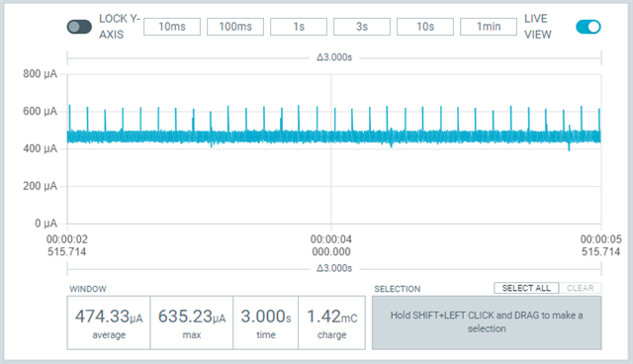Click the selection hint panel
Image resolution: width=633 pixels, height=364 pixels.
(x=487, y=322)
